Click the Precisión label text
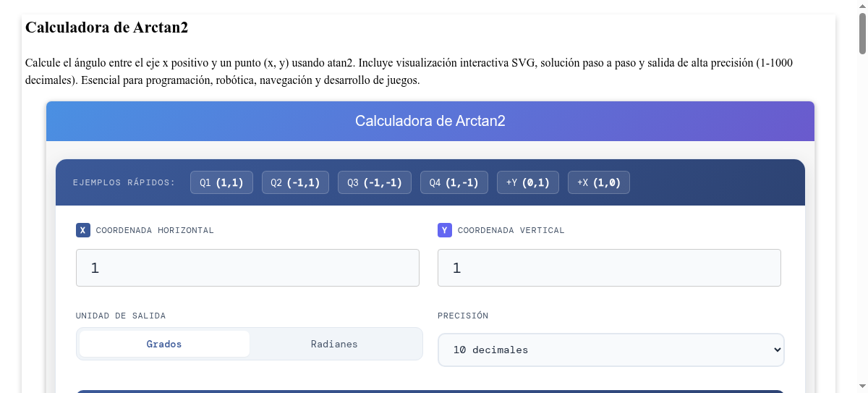The width and height of the screenshot is (868, 393). (x=463, y=316)
